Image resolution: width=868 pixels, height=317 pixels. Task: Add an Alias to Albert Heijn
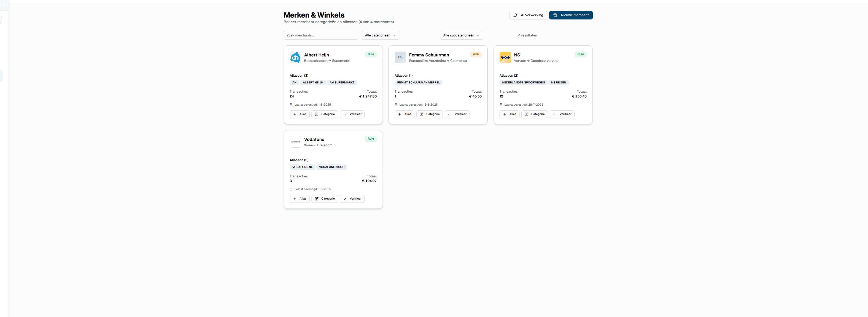click(x=299, y=114)
